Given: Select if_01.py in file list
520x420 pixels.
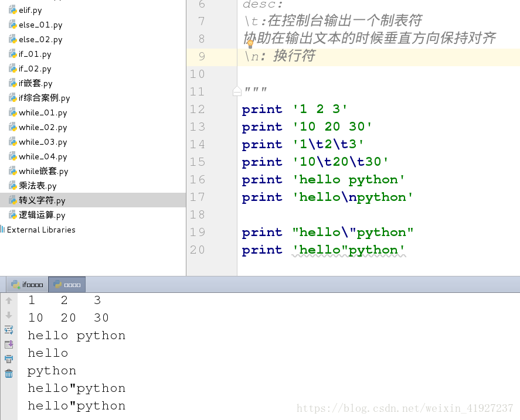Looking at the screenshot, I should pyautogui.click(x=35, y=54).
